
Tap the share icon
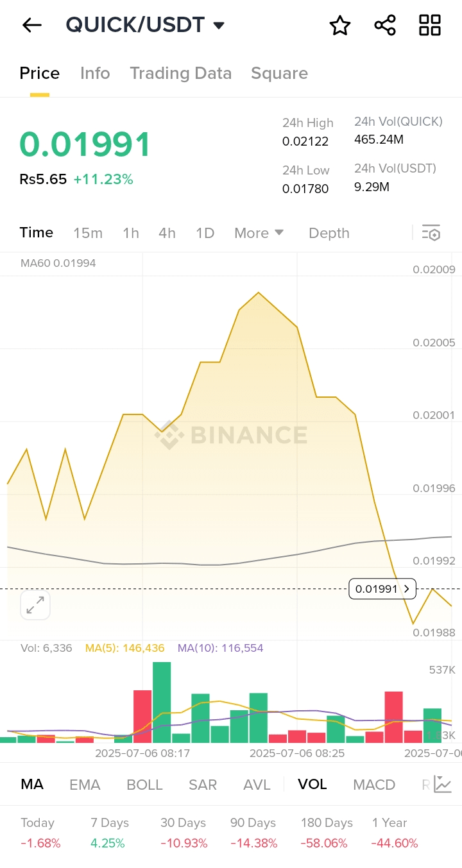[385, 26]
